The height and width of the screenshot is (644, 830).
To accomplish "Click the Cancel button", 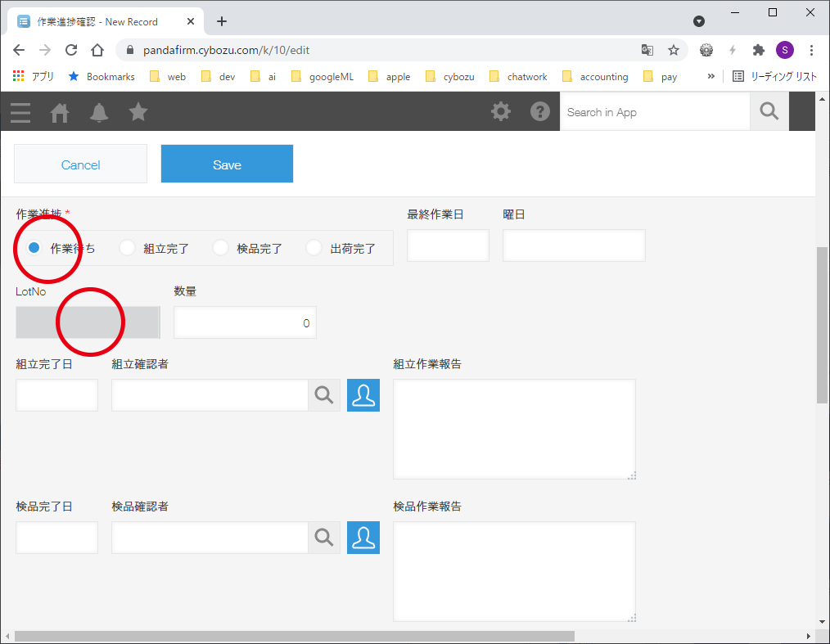I will pos(80,164).
